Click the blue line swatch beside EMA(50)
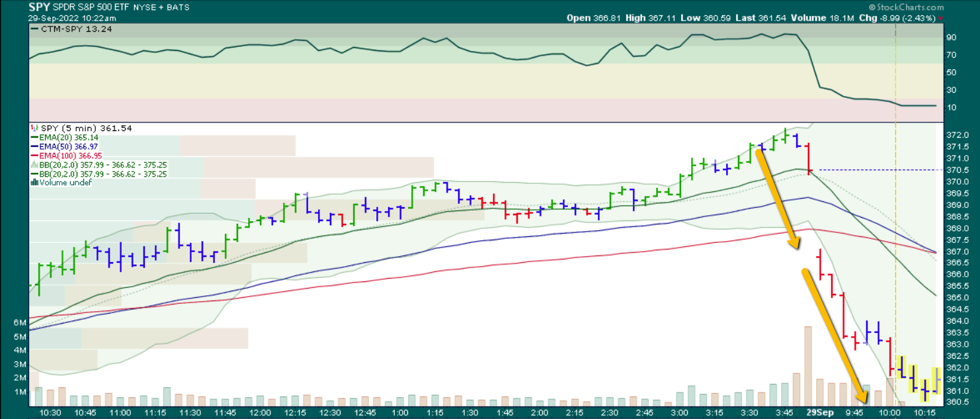The width and height of the screenshot is (980, 419). [x=35, y=146]
